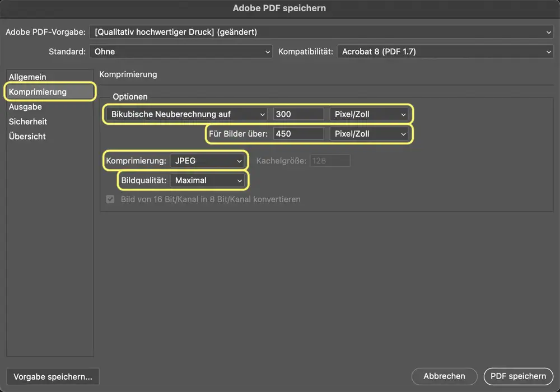560x392 pixels.
Task: Open the Bikubische Neuberechnung auf dropdown
Action: [187, 114]
